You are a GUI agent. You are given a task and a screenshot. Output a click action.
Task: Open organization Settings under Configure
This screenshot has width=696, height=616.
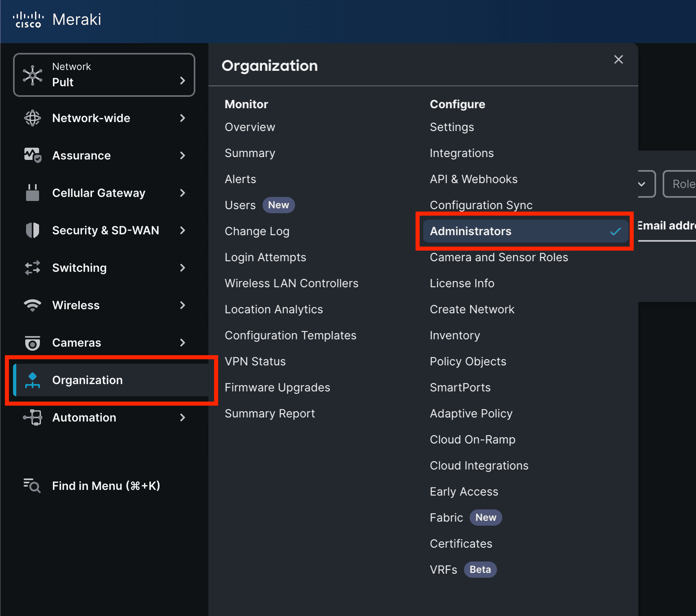(x=452, y=127)
